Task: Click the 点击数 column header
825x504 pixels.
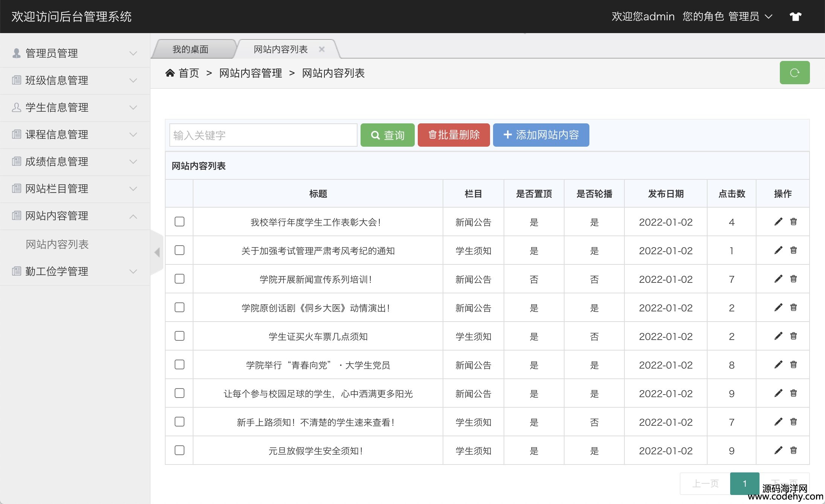Action: (x=732, y=194)
